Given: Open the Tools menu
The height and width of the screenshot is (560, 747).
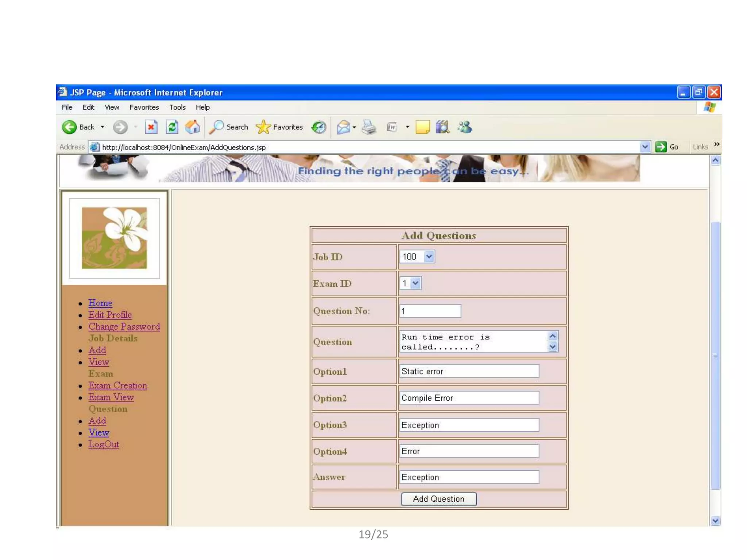Looking at the screenshot, I should (177, 107).
